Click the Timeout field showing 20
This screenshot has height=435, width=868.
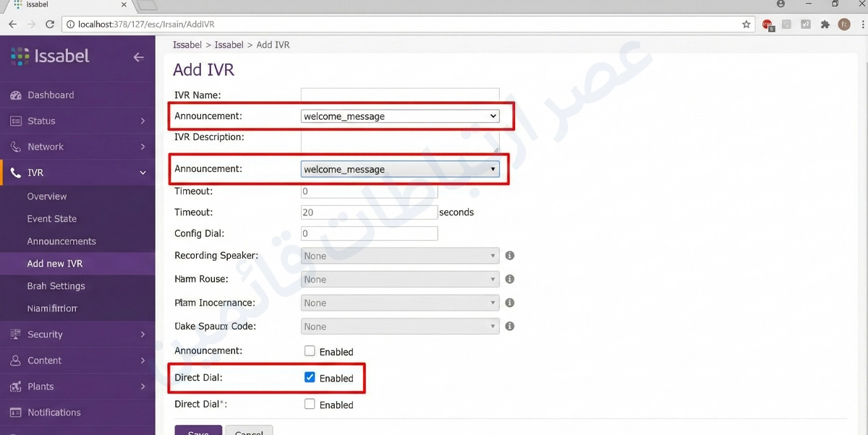[369, 212]
